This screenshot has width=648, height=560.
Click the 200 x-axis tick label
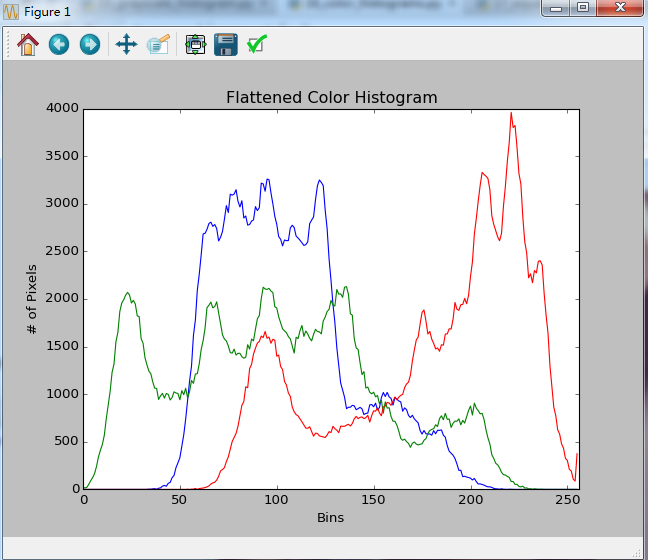pyautogui.click(x=470, y=500)
